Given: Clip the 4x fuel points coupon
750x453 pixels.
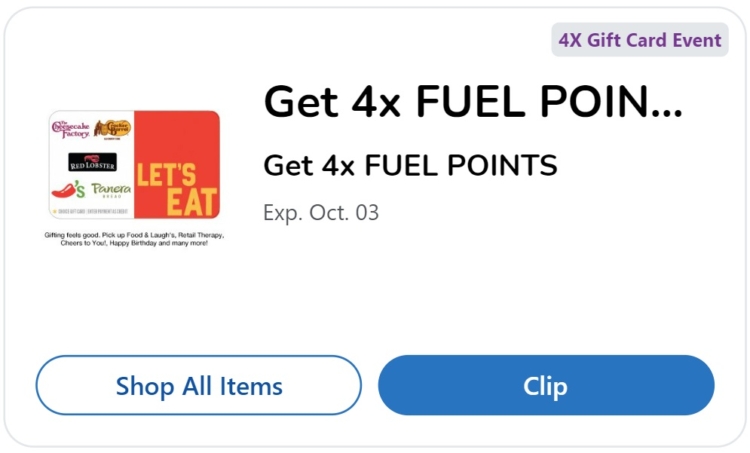Looking at the screenshot, I should click(x=546, y=385).
